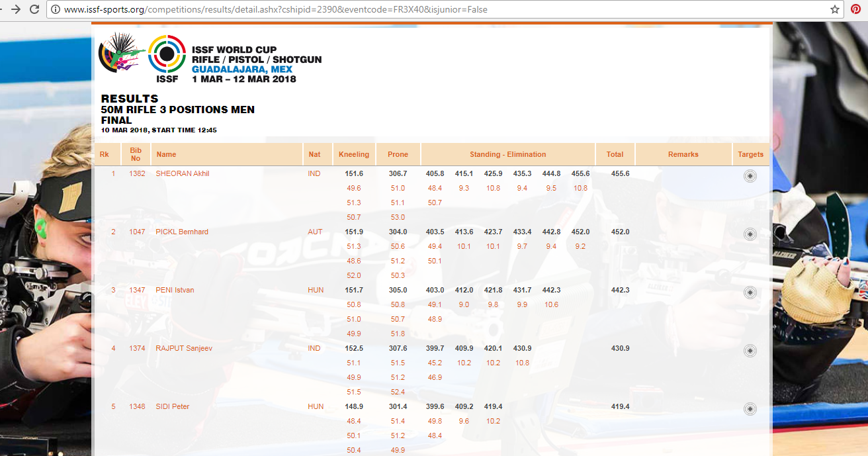Viewport: 868px width, 456px height.
Task: Click RAJPUT's total score 430.9 in Total column
Action: tap(620, 348)
